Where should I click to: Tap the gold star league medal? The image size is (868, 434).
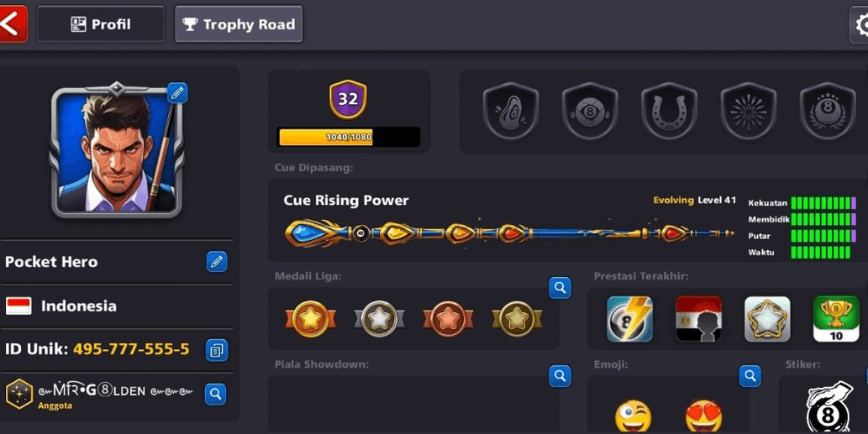coord(310,319)
